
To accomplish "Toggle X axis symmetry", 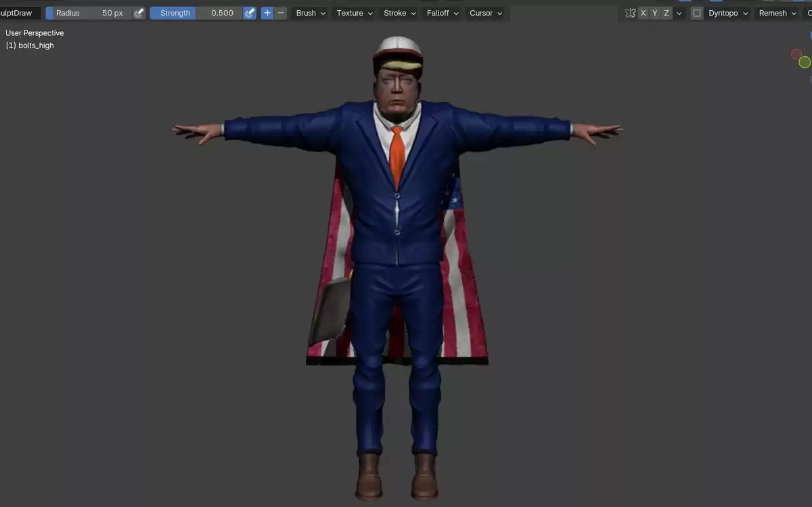I will (x=644, y=13).
